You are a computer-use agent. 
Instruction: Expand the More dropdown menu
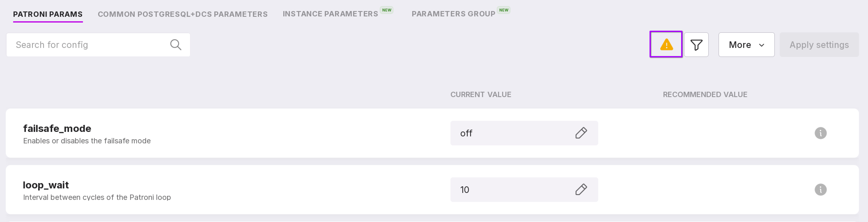[746, 45]
